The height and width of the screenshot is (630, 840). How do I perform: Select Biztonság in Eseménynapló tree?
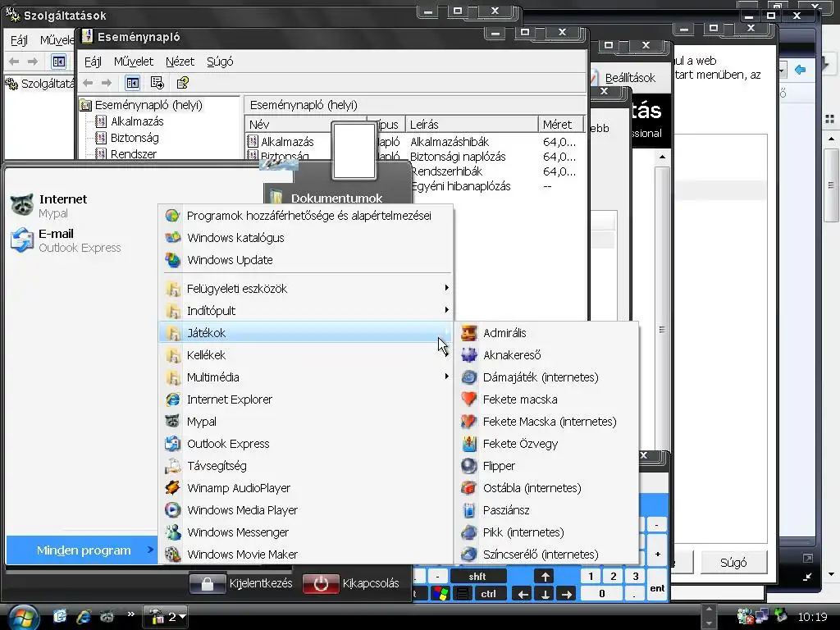128,138
